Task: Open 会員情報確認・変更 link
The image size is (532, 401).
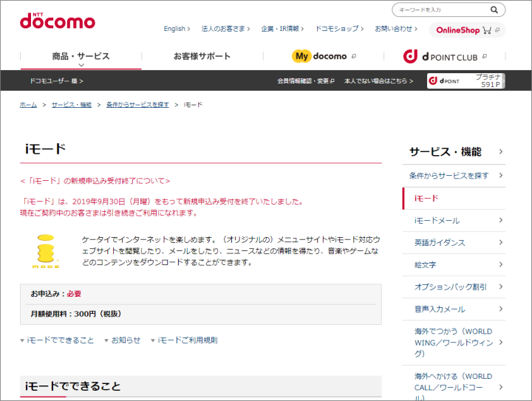Action: tap(303, 80)
